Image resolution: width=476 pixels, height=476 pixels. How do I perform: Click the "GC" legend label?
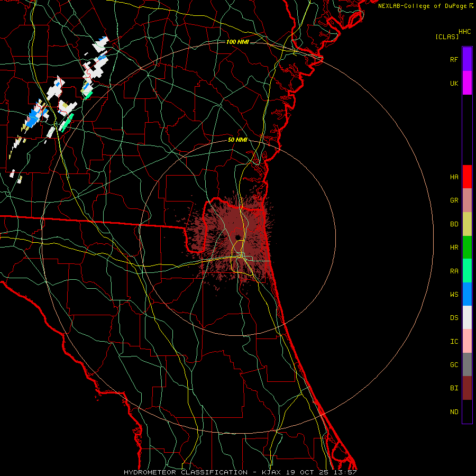pos(454,364)
